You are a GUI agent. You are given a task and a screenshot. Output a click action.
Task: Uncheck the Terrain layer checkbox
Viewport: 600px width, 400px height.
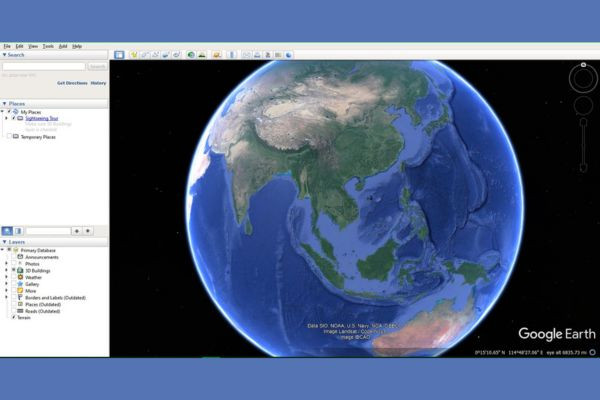[x=14, y=317]
